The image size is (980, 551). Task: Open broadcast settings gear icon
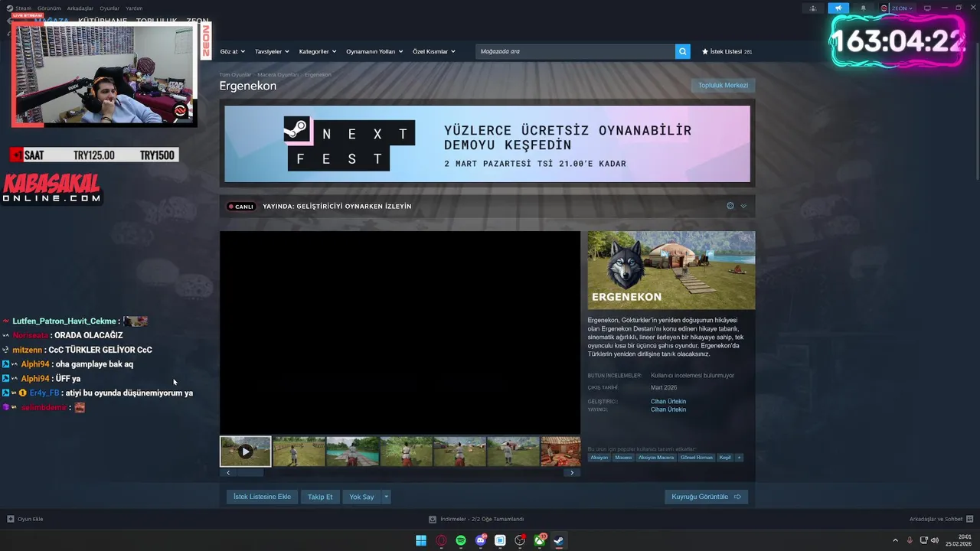point(730,206)
